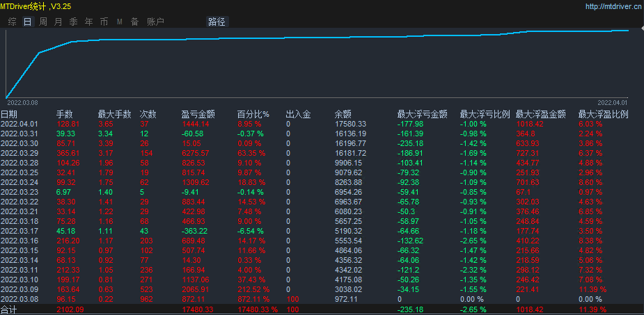Switch to the 日 daily tab
The width and height of the screenshot is (644, 315).
tap(27, 22)
